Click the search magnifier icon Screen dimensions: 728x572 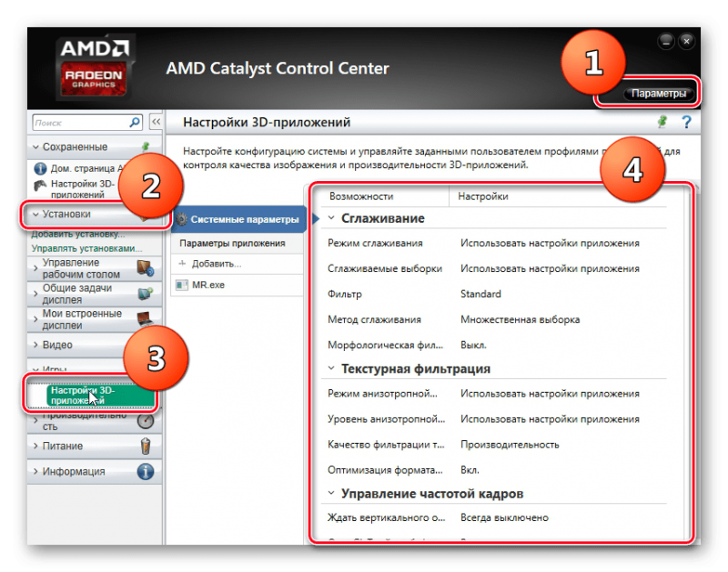135,121
